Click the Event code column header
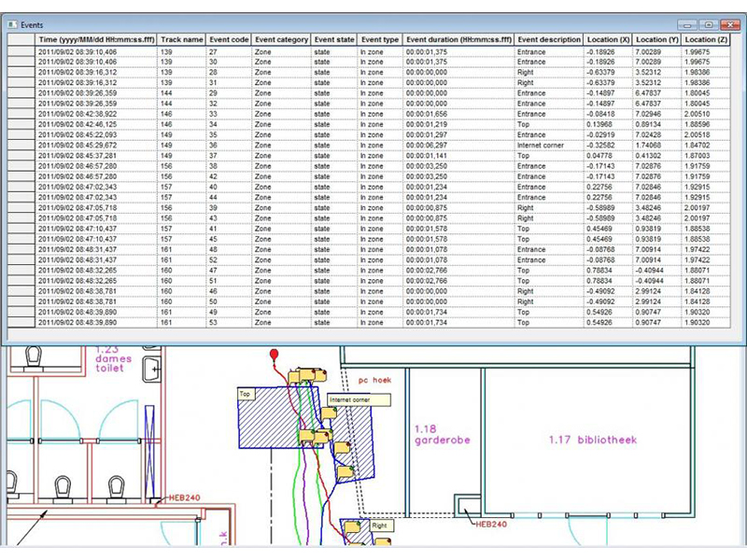Image resolution: width=747 pixels, height=560 pixels. point(227,40)
